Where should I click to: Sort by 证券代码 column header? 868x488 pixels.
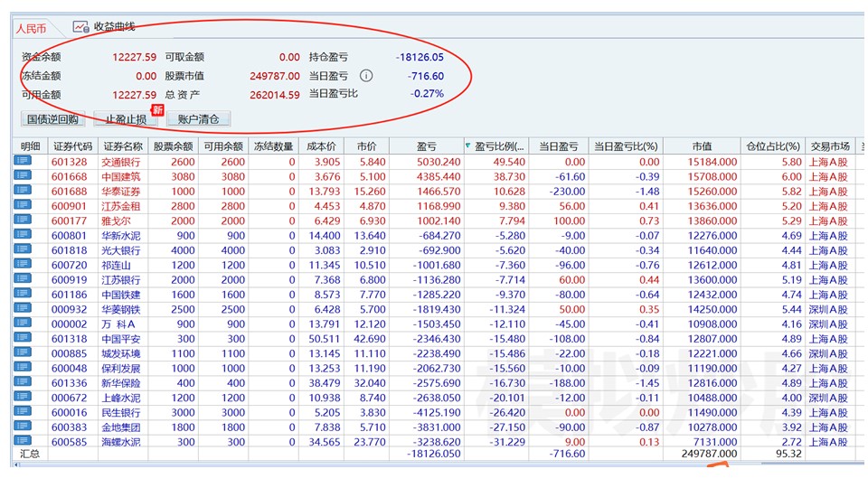click(x=73, y=146)
